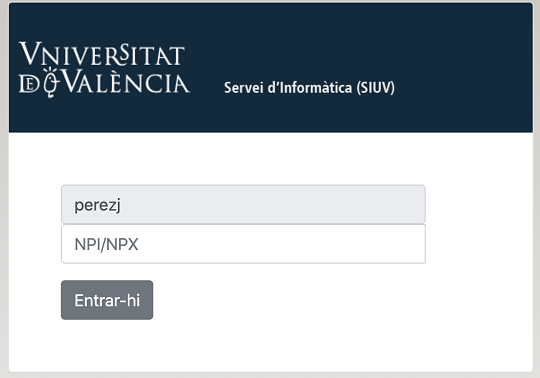Click the blank right end of username field

pos(379,204)
